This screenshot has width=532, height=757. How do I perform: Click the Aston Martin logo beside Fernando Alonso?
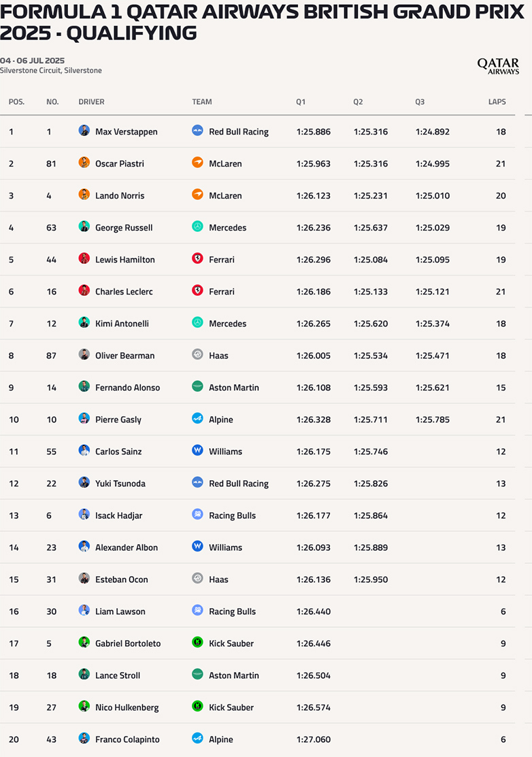coord(197,386)
